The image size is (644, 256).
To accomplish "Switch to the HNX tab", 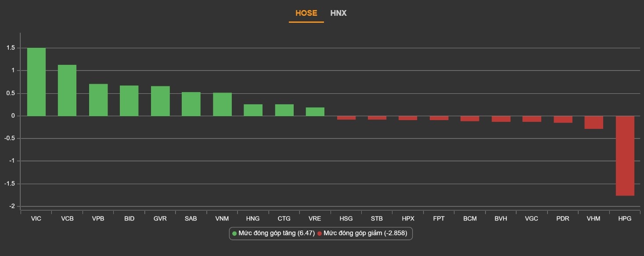I will (x=339, y=13).
